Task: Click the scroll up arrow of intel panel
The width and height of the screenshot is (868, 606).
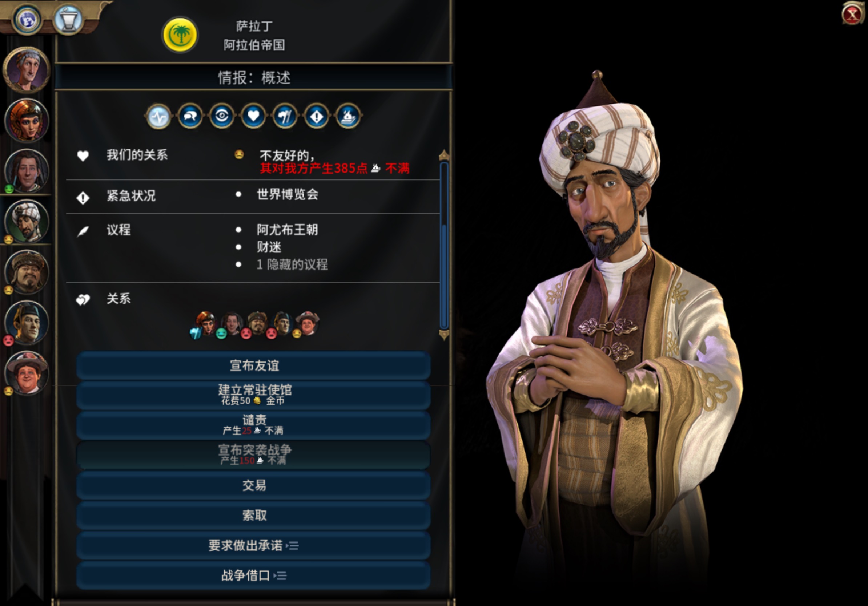Action: 444,155
